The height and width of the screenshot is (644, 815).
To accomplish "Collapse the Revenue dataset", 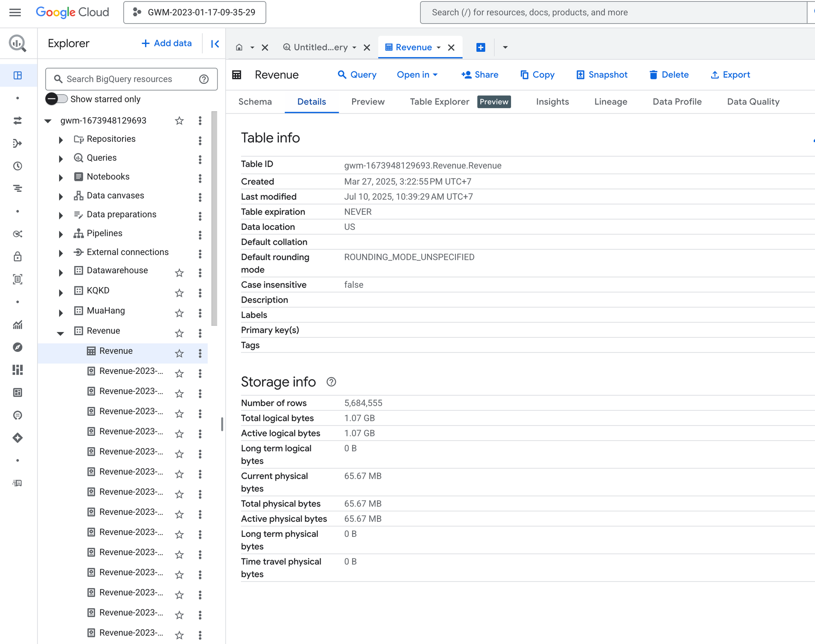I will [60, 333].
